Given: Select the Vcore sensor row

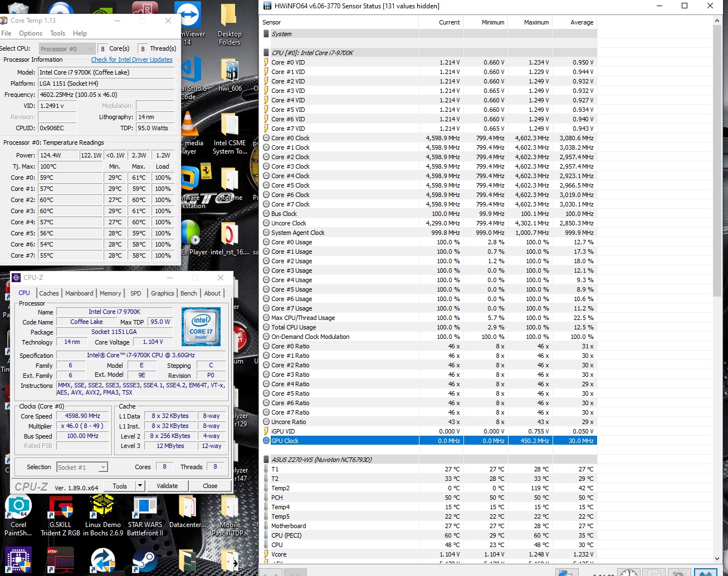Looking at the screenshot, I should point(429,554).
